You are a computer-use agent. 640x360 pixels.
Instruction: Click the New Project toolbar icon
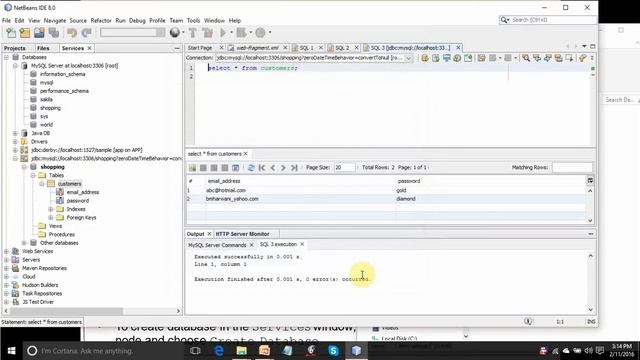tap(25, 33)
